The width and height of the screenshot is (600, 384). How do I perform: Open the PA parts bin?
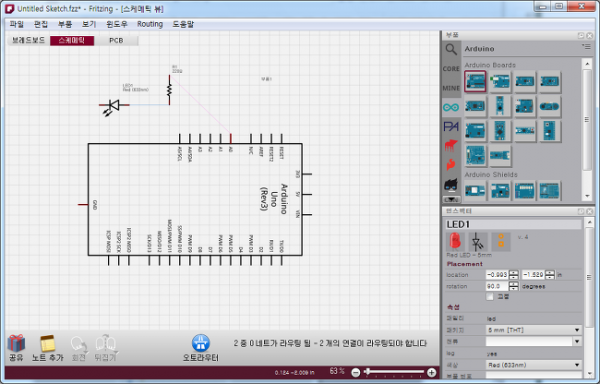451,126
